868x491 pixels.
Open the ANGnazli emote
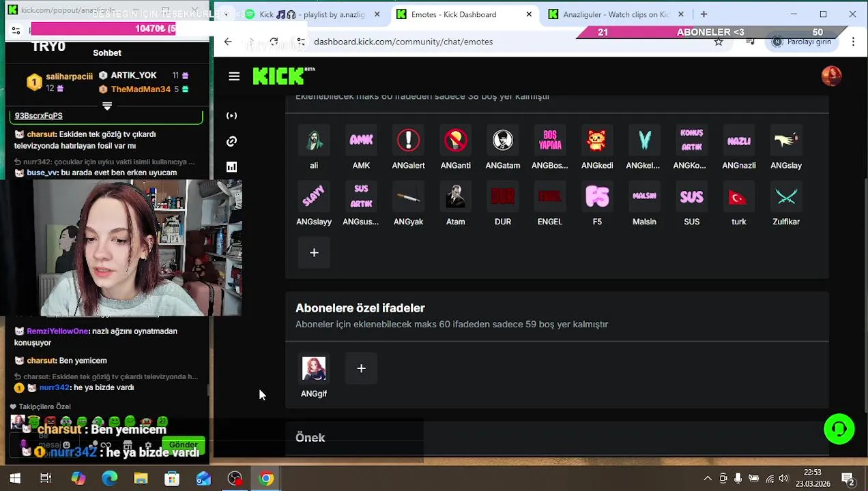739,140
